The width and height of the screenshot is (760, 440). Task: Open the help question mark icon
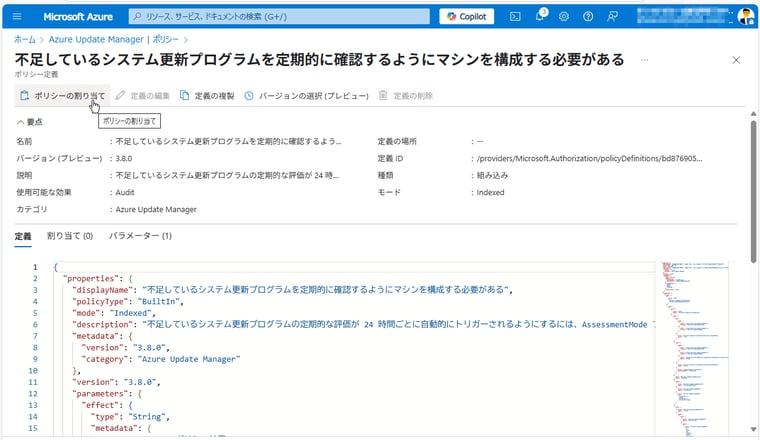pyautogui.click(x=588, y=16)
